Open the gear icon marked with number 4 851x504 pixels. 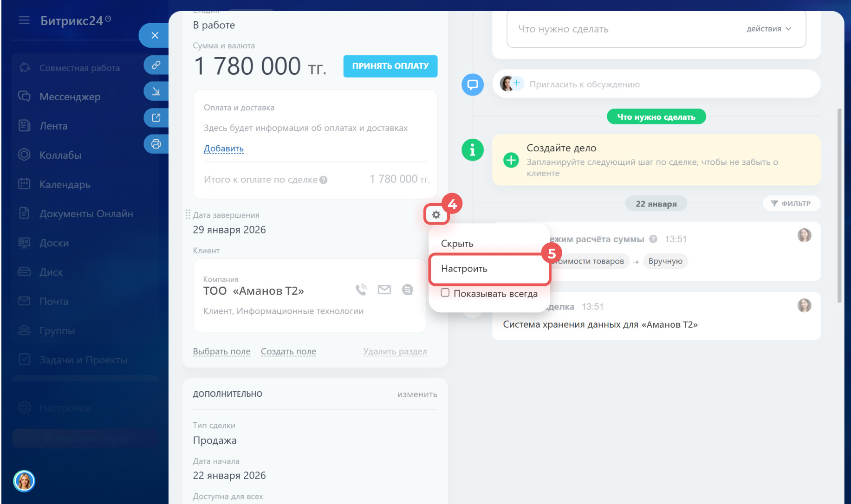click(435, 214)
